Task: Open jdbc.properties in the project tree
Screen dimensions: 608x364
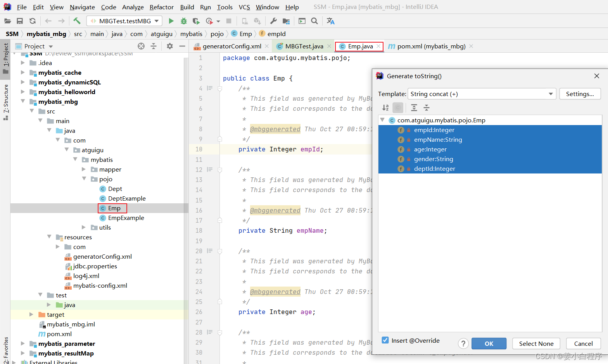Action: click(x=95, y=266)
